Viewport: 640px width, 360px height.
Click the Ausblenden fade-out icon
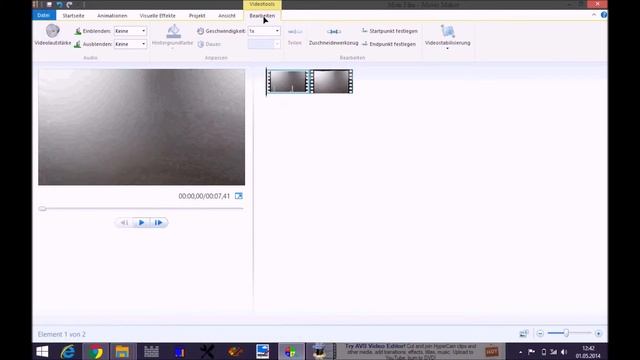tap(78, 44)
